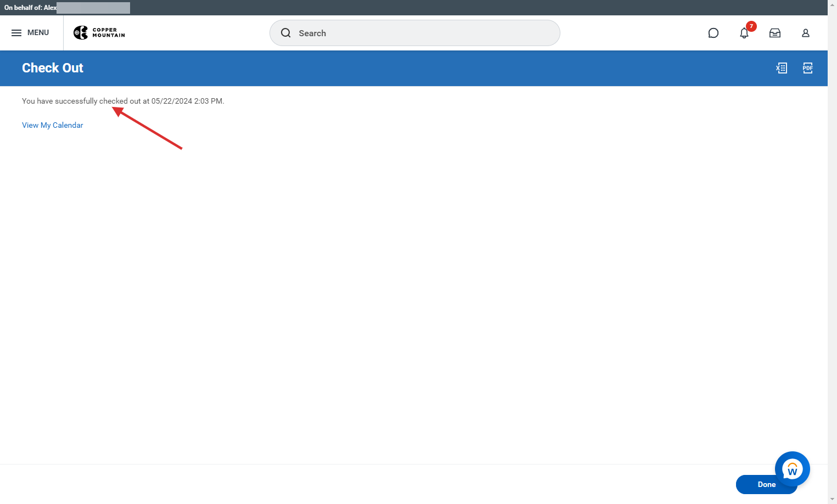This screenshot has height=504, width=837.
Task: Click the 'On behalf of: Alex' banner text
Action: [x=31, y=8]
